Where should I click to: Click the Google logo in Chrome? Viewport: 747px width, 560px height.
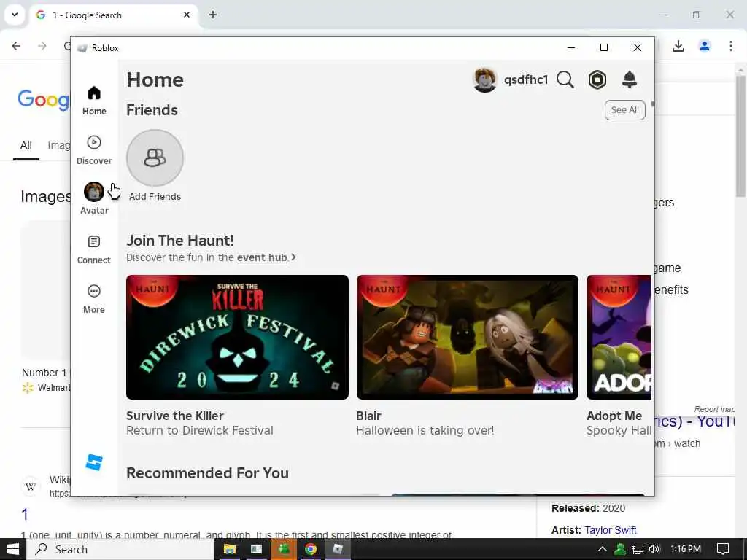pos(43,99)
